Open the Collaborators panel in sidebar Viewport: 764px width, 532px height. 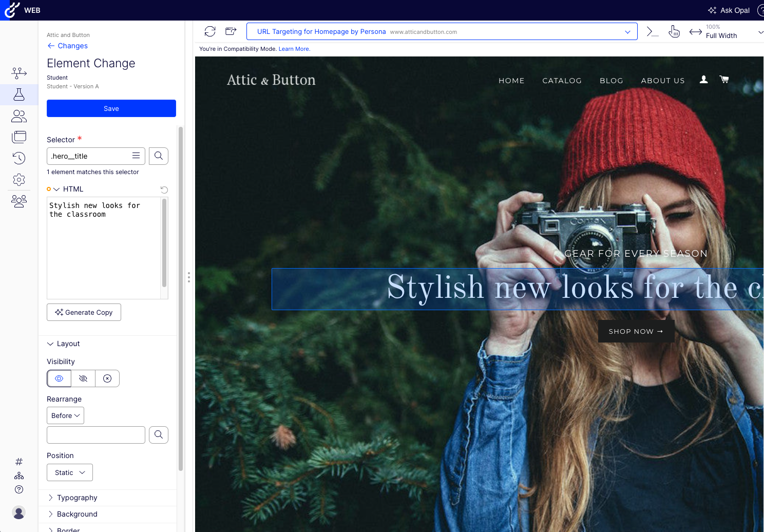(x=19, y=201)
